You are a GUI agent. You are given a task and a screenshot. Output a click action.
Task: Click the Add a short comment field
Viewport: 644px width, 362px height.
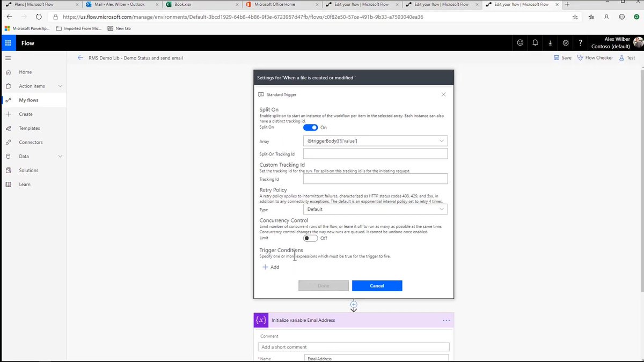pos(353,347)
